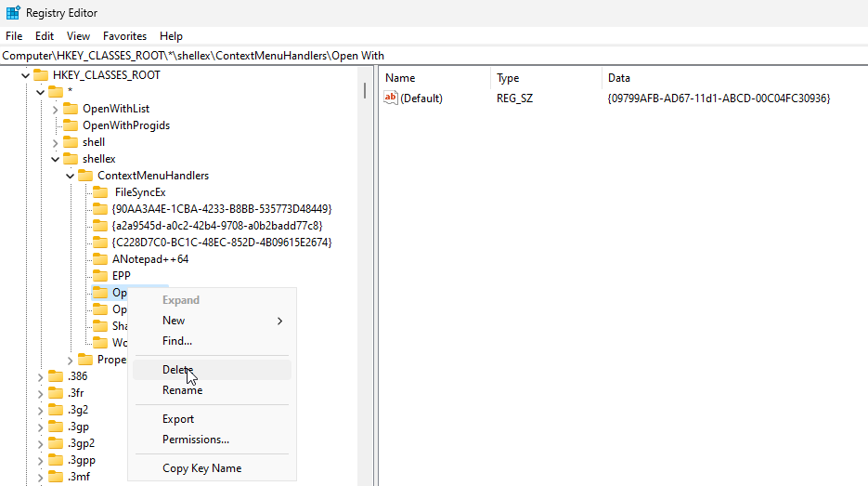This screenshot has height=486, width=868.
Task: Select the OpenWithProgids folder icon
Action: (x=71, y=125)
